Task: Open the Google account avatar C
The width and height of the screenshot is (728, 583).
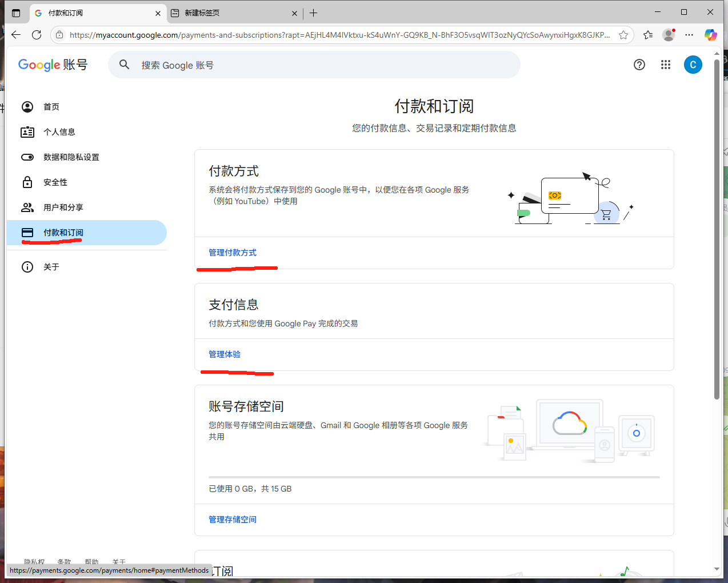Action: [693, 65]
